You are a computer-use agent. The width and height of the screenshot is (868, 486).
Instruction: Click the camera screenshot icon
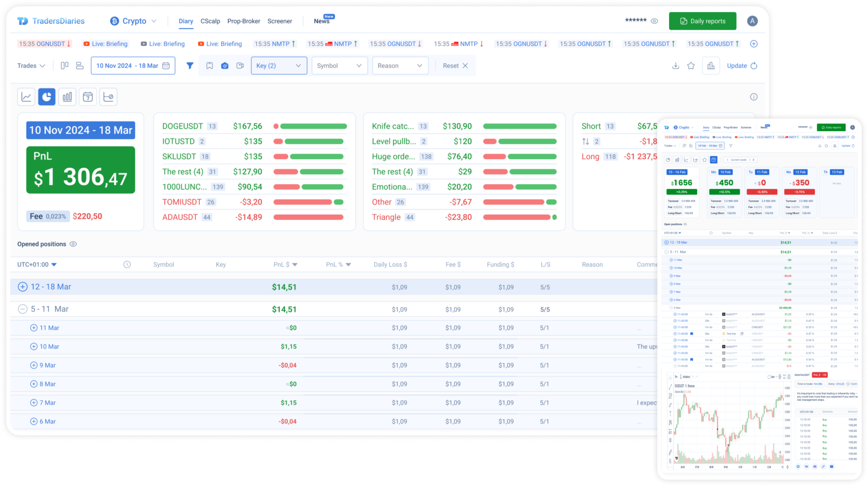[225, 66]
